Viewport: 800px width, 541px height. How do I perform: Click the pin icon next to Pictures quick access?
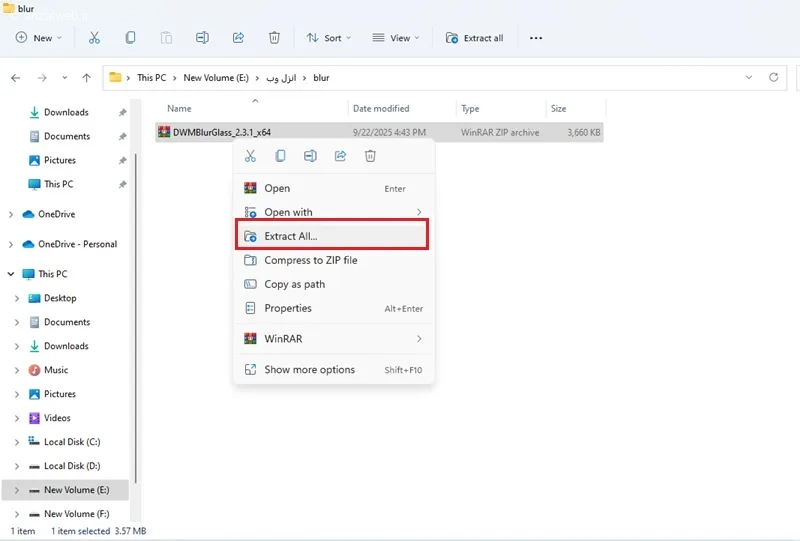tap(122, 160)
